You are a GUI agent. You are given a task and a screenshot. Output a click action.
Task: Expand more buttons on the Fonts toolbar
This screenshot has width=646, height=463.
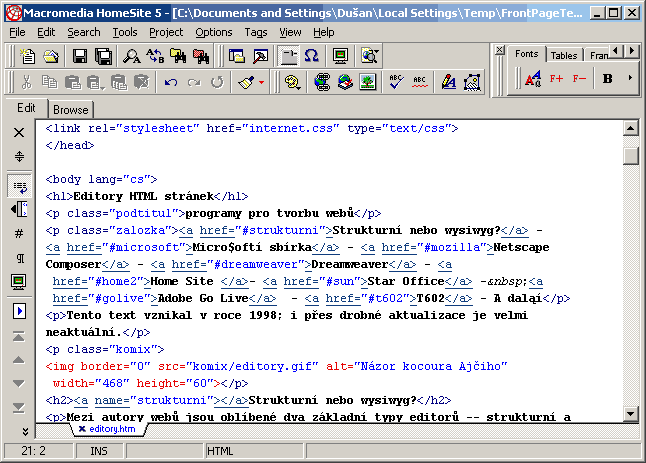coord(630,78)
